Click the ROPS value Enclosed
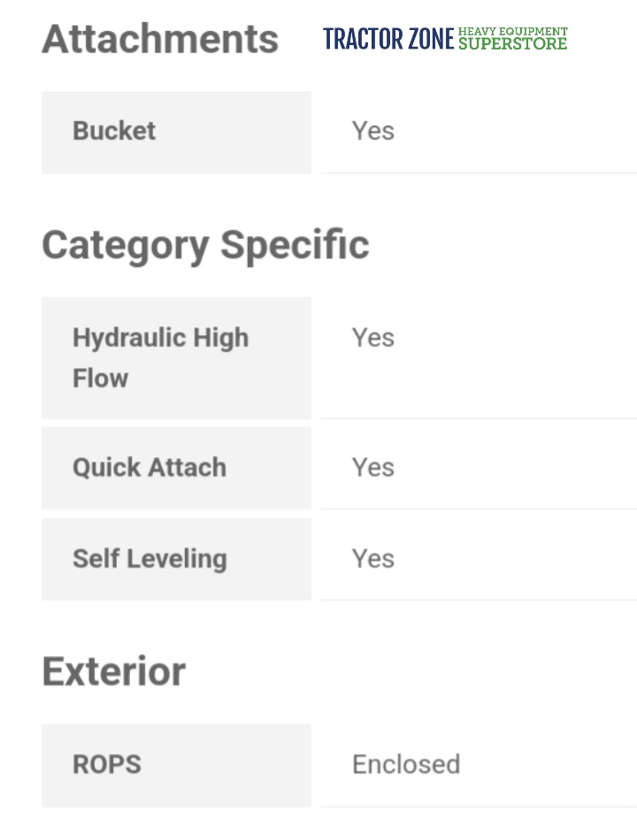Image resolution: width=637 pixels, height=840 pixels. pyautogui.click(x=406, y=765)
